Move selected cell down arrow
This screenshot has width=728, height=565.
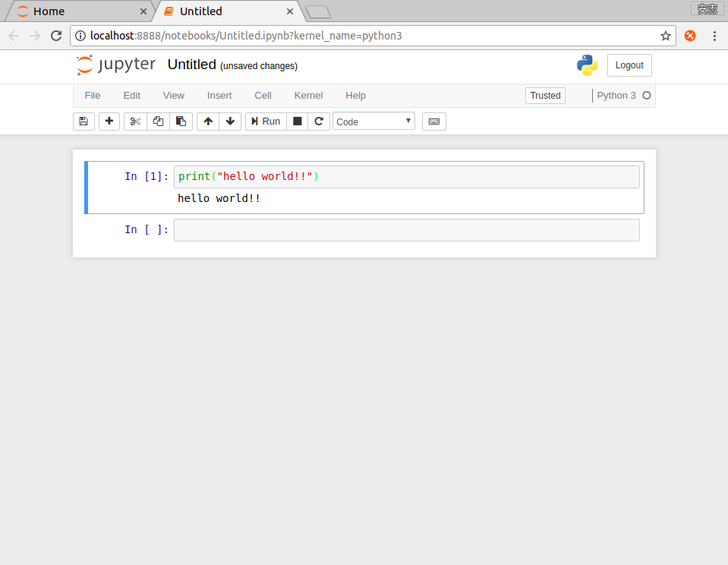tap(230, 122)
